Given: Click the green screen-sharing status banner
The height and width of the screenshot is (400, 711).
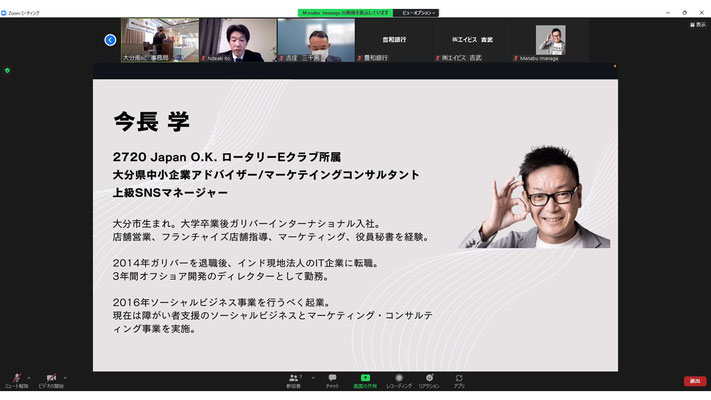Looking at the screenshot, I should click(346, 13).
